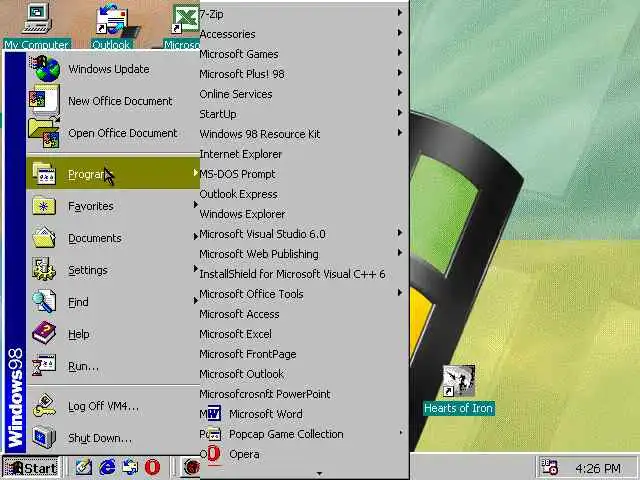Click the Run icon in Start menu
This screenshot has height=480, width=640.
pos(44,366)
